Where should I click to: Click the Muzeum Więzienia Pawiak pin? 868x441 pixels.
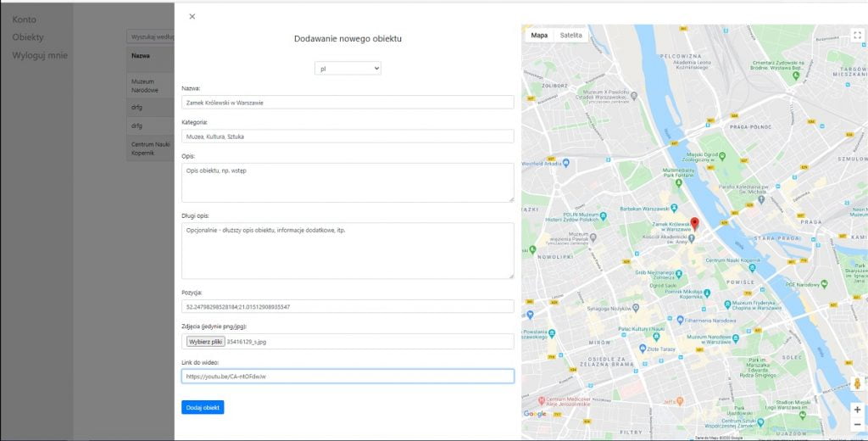click(x=593, y=237)
